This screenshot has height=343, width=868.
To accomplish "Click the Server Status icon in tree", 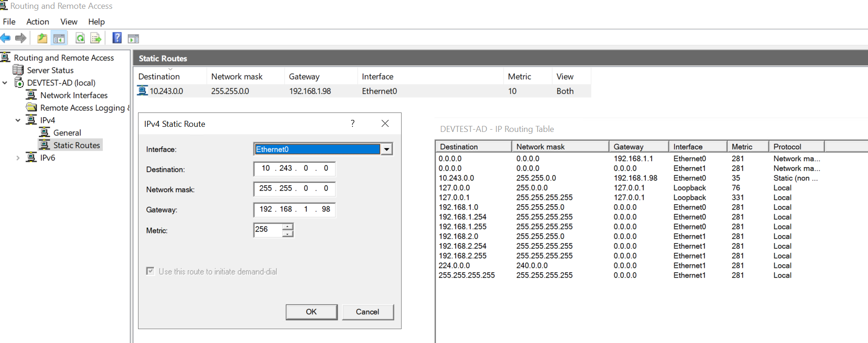I will [18, 70].
